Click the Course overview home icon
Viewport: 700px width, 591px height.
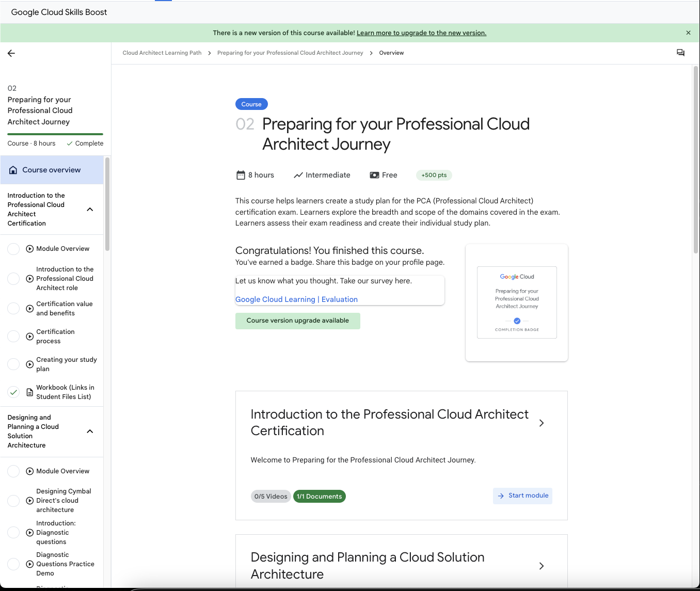click(x=13, y=170)
